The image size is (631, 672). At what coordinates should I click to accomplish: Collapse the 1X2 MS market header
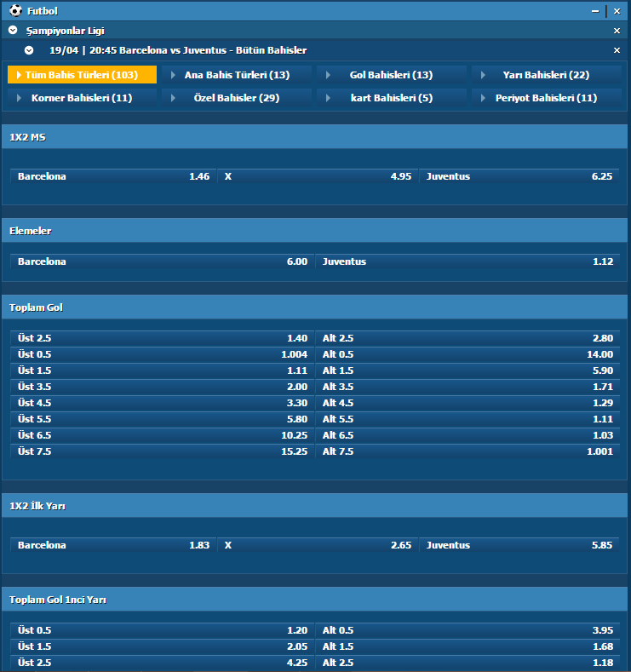(x=315, y=137)
